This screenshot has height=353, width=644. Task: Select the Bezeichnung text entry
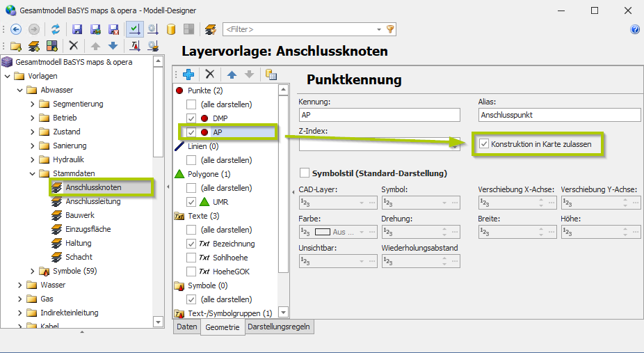coord(234,244)
